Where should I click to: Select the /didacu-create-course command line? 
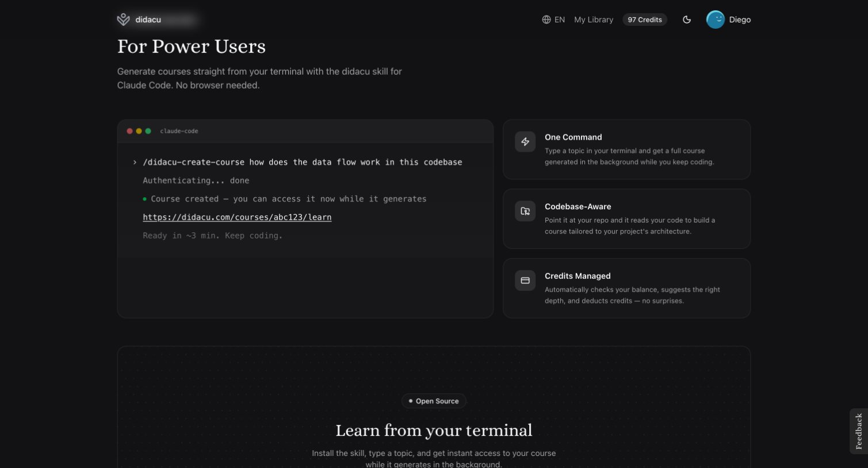click(x=303, y=162)
